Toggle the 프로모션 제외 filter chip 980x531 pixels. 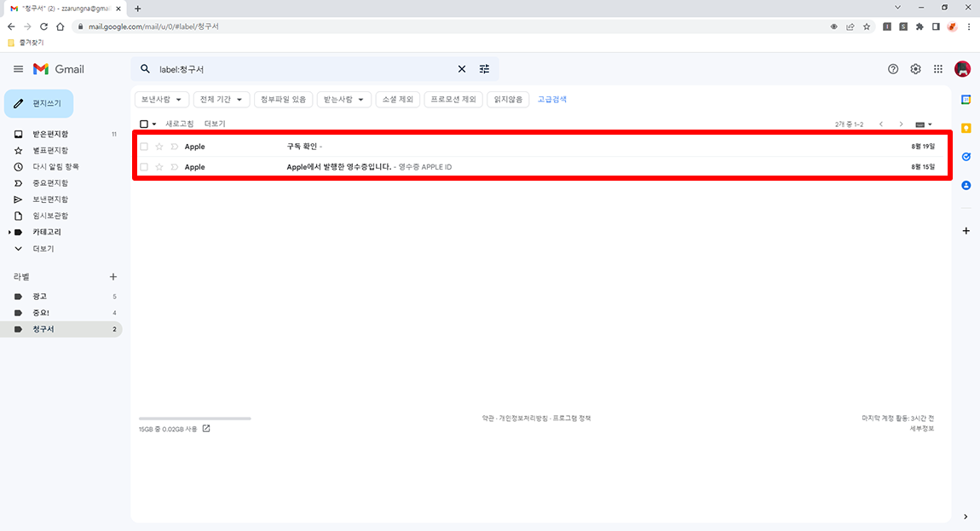point(453,100)
